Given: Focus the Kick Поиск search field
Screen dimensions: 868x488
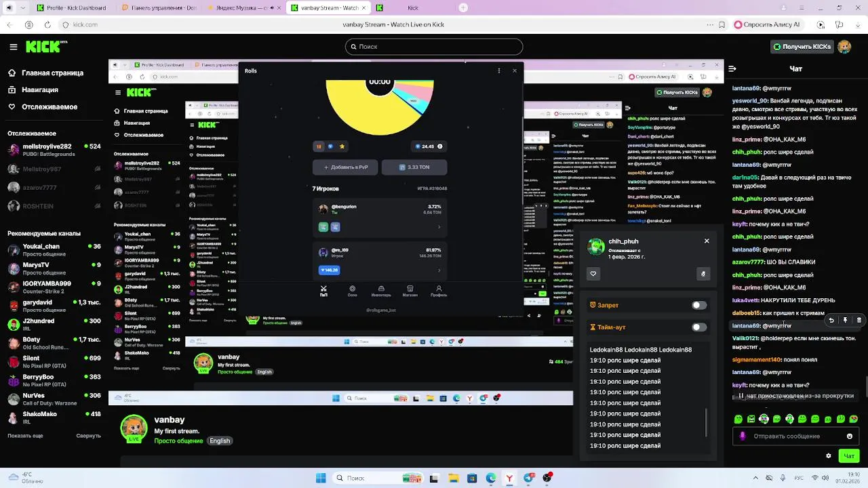Looking at the screenshot, I should 434,47.
